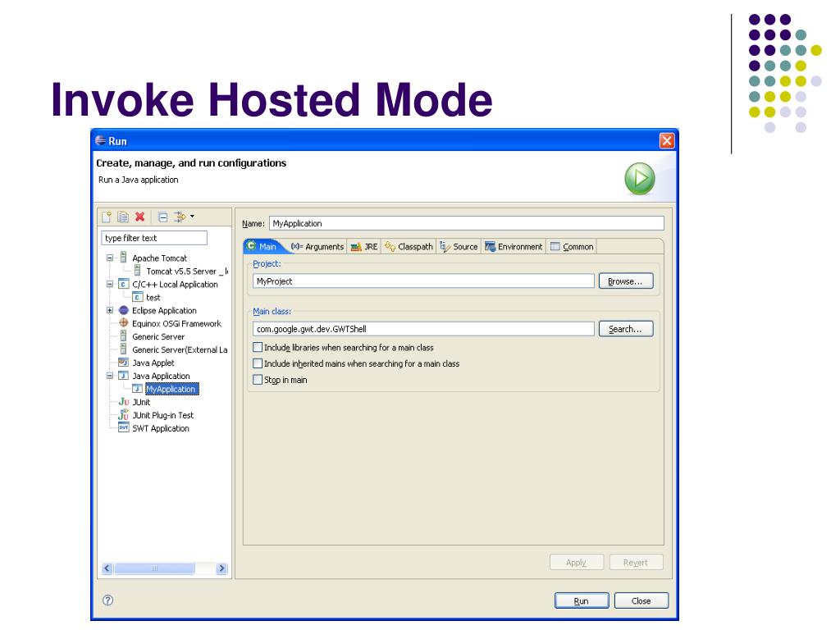Select JUnit in configuration tree
The width and height of the screenshot is (840, 630).
141,402
